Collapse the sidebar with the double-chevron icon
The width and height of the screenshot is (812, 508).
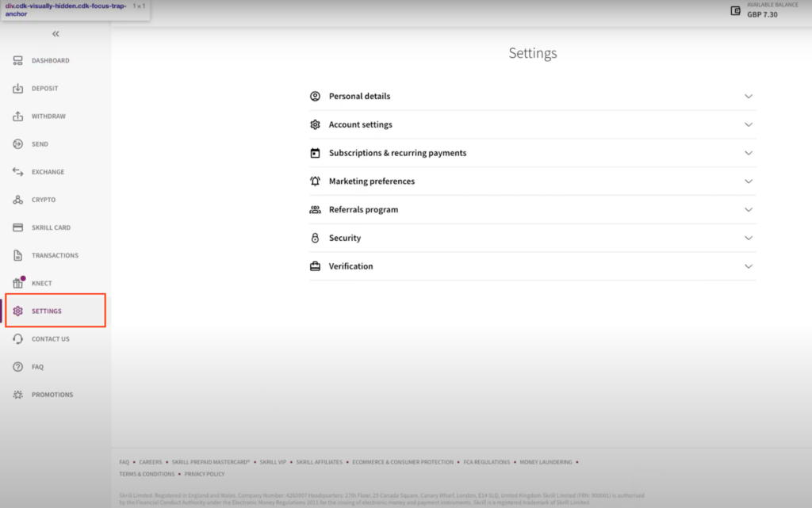tap(56, 33)
